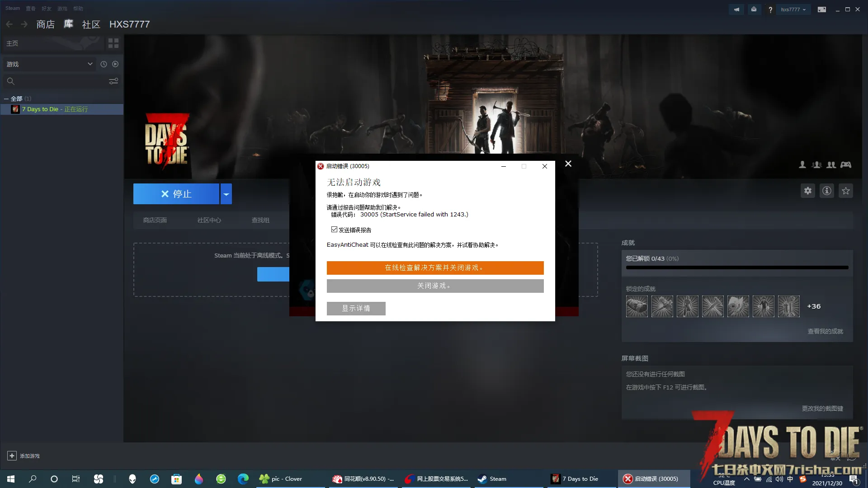Open advanced filter sliders icon in search
Screen dimensions: 868x488
click(113, 81)
